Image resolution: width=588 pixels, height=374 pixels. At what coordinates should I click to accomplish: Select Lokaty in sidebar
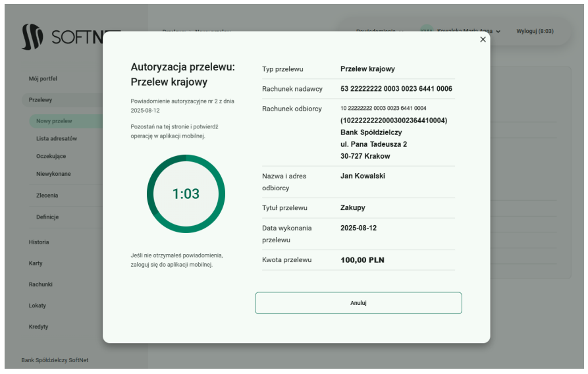tap(38, 306)
